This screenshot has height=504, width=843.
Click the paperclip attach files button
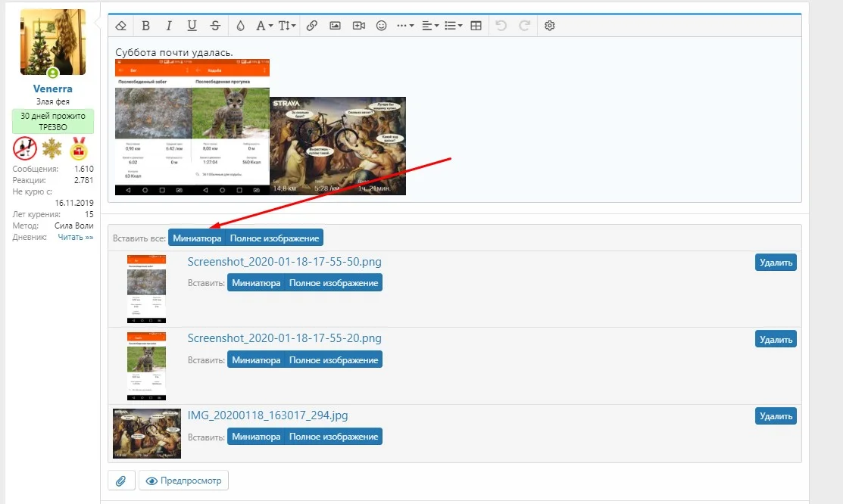(121, 481)
